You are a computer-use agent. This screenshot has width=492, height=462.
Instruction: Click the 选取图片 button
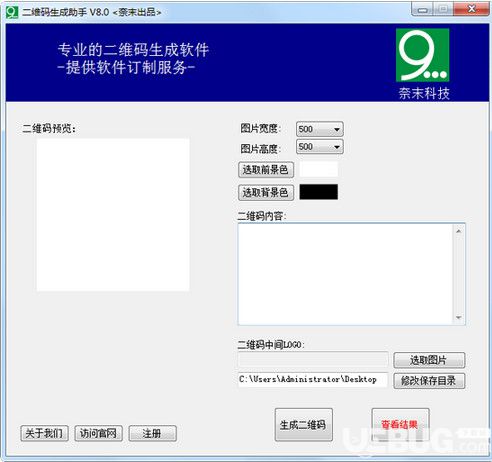coord(429,360)
